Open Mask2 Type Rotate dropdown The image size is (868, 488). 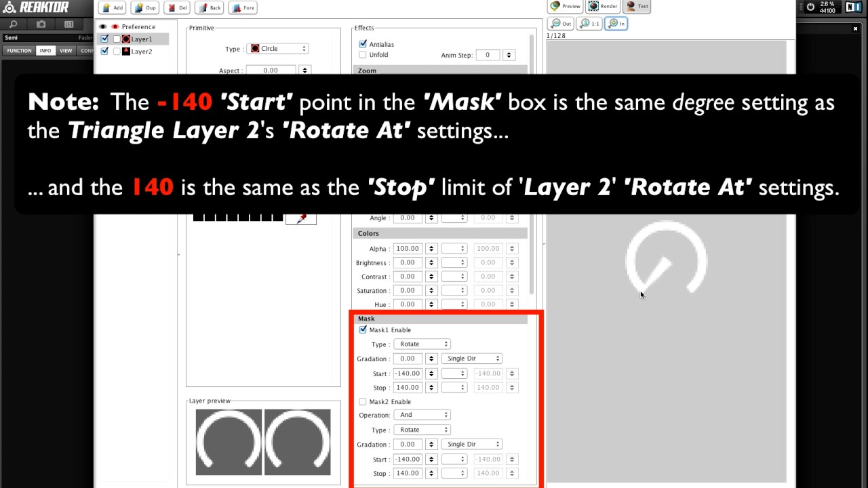[x=422, y=430]
